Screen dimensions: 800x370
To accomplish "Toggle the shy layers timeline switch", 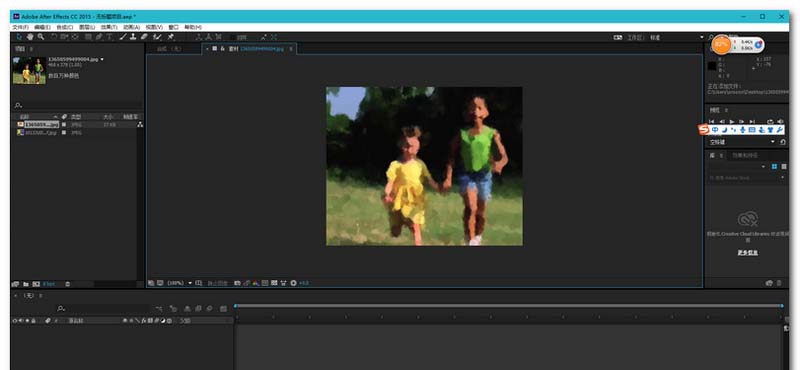I will click(187, 309).
